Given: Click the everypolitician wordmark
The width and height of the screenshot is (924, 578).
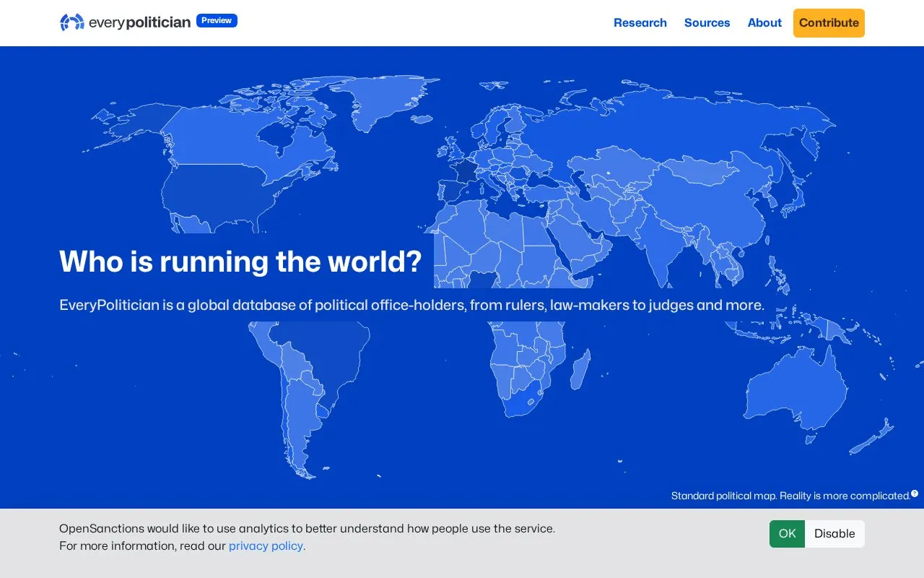Looking at the screenshot, I should click(x=139, y=22).
